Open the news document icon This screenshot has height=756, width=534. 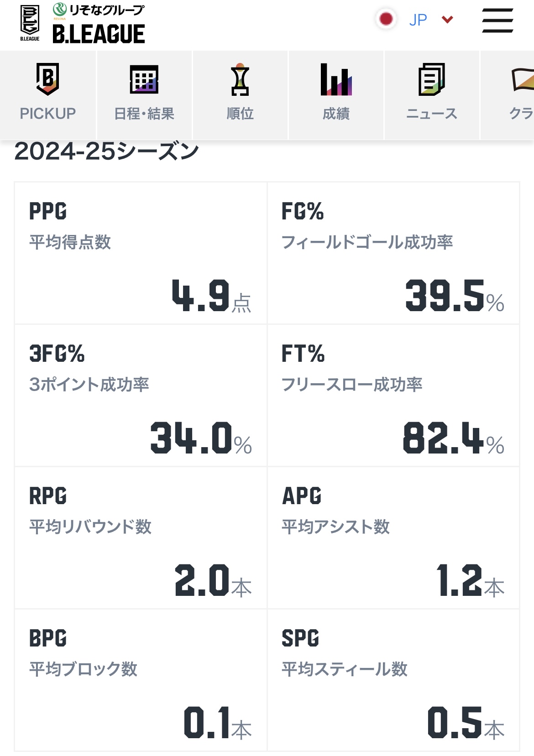tap(432, 79)
